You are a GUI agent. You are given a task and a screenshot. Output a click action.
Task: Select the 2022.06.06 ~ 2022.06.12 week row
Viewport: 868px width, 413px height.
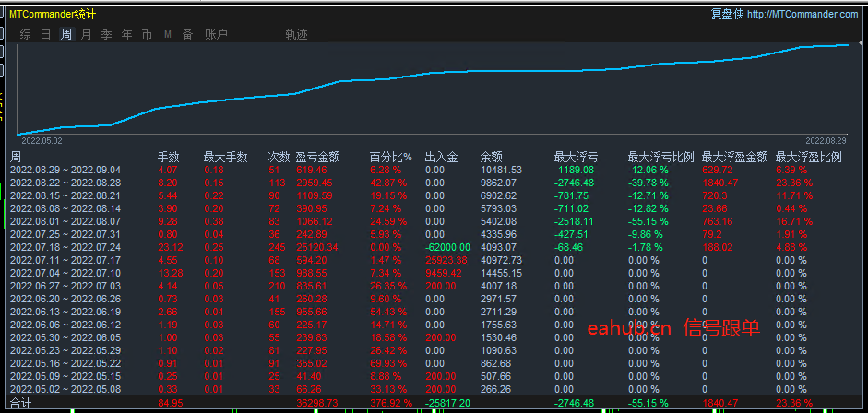point(434,324)
